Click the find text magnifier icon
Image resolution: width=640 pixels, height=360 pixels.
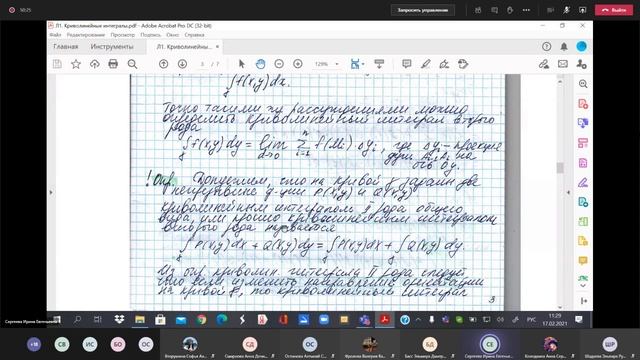pos(132,64)
